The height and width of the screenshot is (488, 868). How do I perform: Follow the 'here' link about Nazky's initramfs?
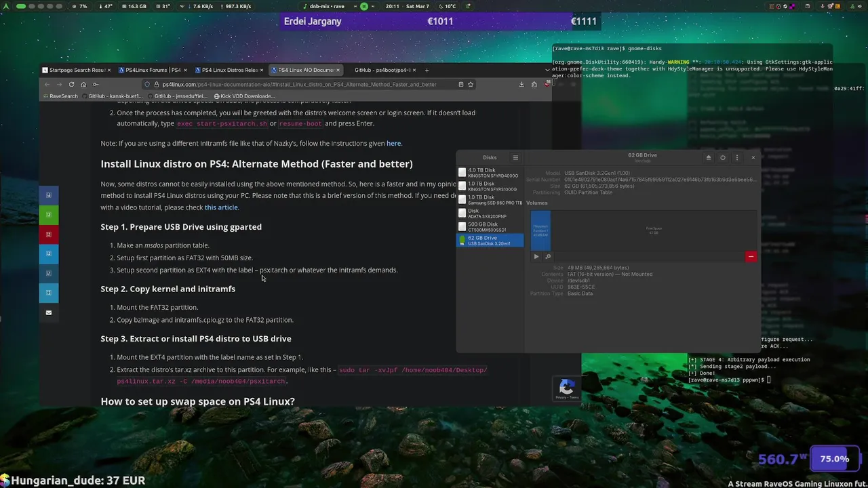click(393, 144)
